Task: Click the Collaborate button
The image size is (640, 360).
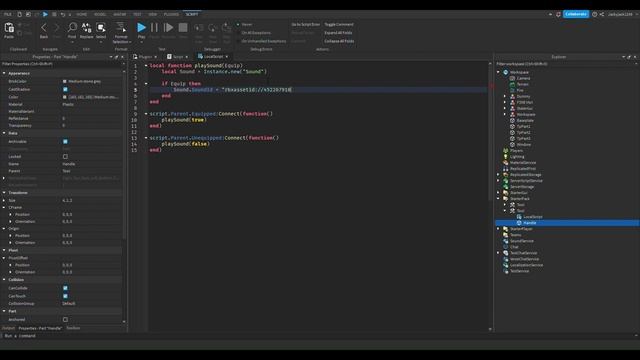Action: coord(576,14)
